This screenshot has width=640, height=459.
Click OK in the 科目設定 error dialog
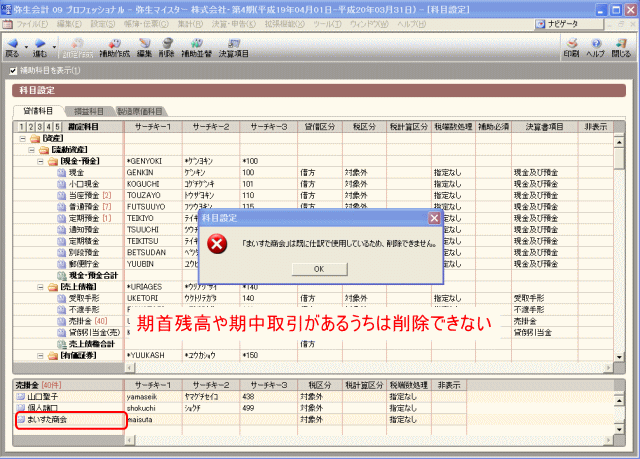click(x=320, y=269)
